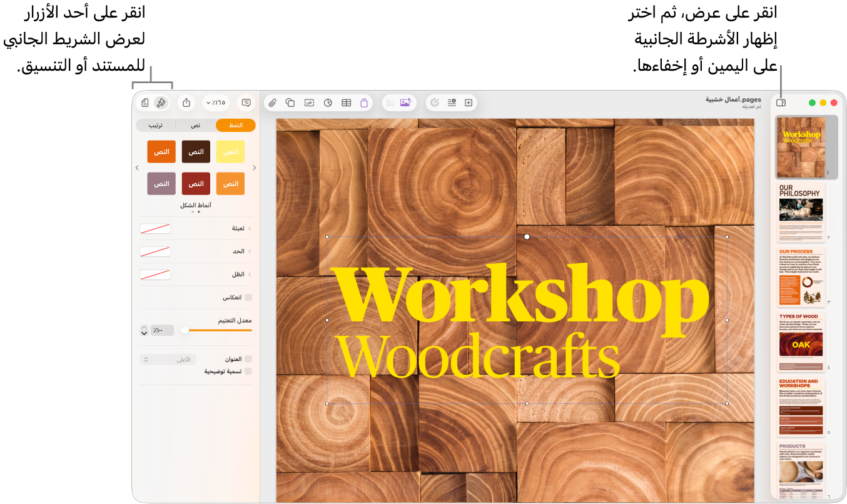
Task: Apply the dark red النص shape style
Action: [196, 184]
